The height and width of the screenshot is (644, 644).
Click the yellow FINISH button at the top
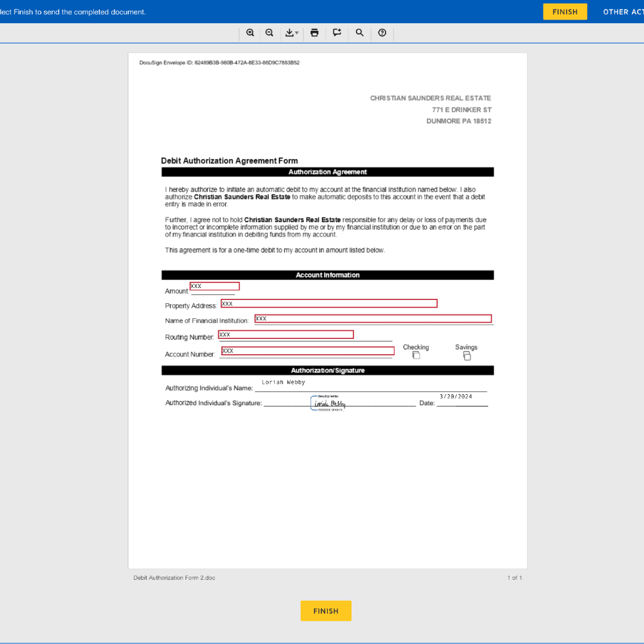coord(564,11)
